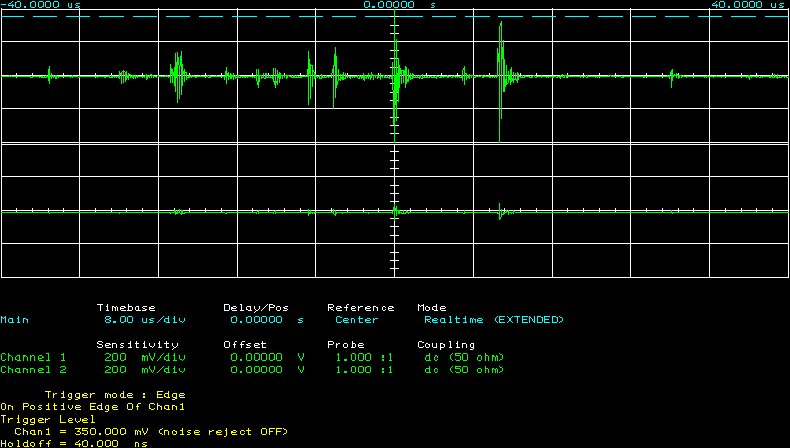
Task: Click the Channel 1 row label
Action: pyautogui.click(x=33, y=357)
